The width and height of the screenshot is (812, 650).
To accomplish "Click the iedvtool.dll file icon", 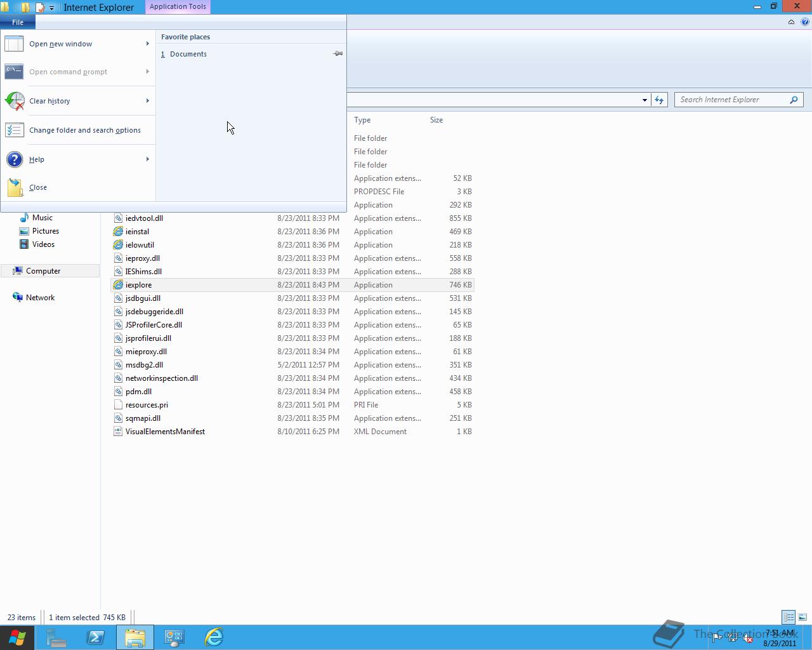I will coord(118,218).
